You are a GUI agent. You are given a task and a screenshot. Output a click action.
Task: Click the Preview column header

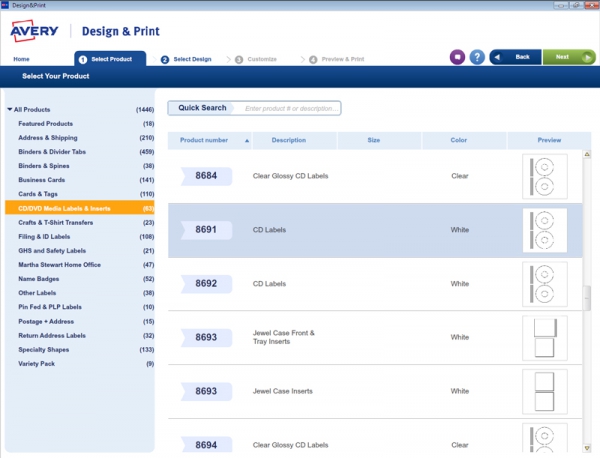[549, 140]
